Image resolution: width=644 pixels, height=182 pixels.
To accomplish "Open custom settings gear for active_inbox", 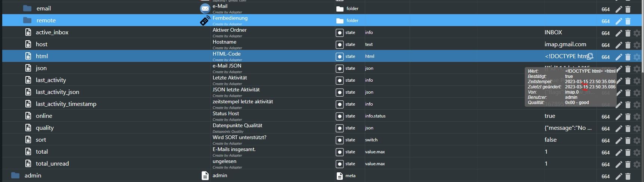I will [637, 33].
